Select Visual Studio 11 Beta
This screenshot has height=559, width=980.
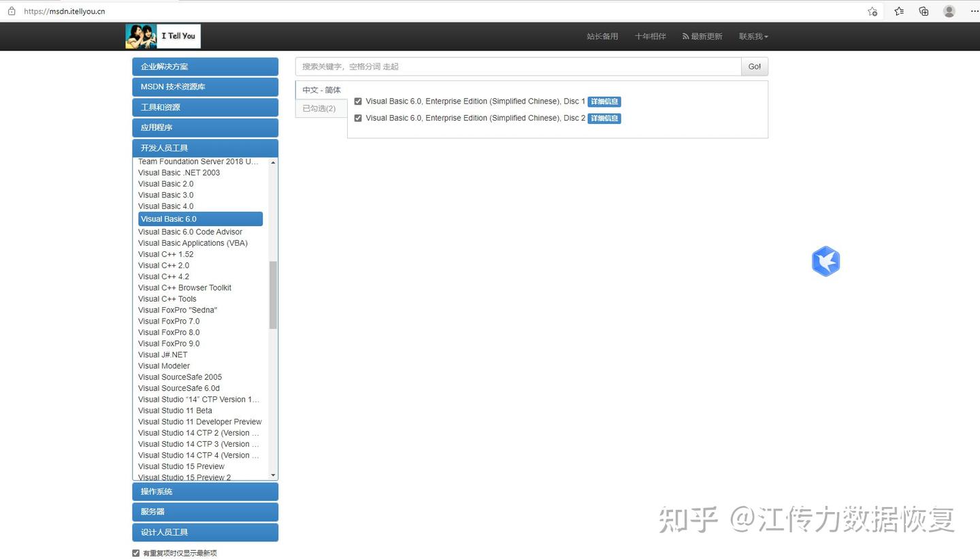click(175, 411)
